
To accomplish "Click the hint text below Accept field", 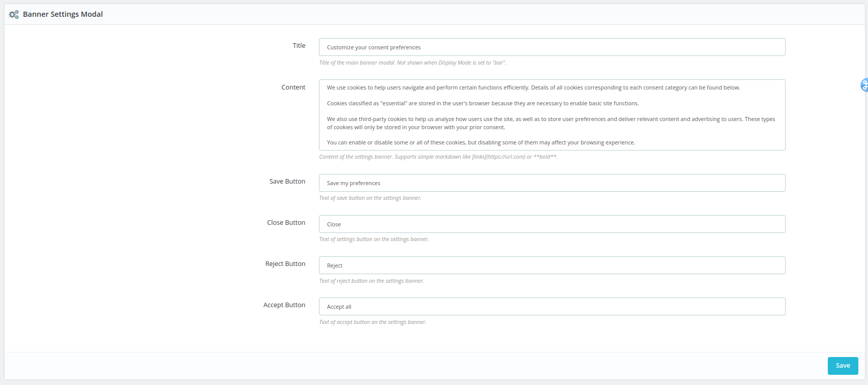I will 372,322.
